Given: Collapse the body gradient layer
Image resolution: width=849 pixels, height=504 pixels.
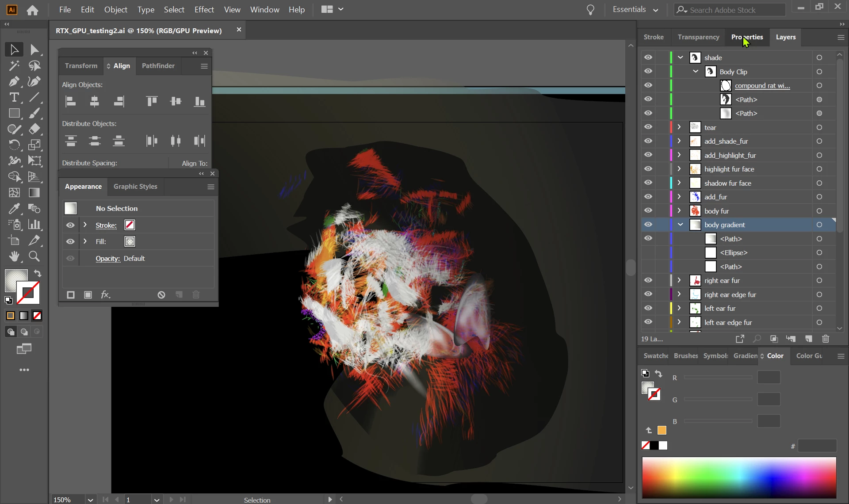Looking at the screenshot, I should 680,225.
